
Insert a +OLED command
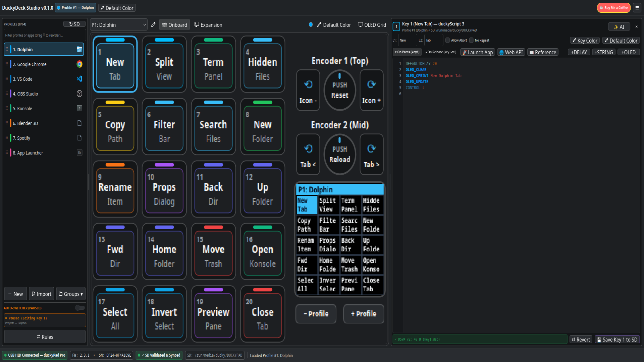coord(629,52)
